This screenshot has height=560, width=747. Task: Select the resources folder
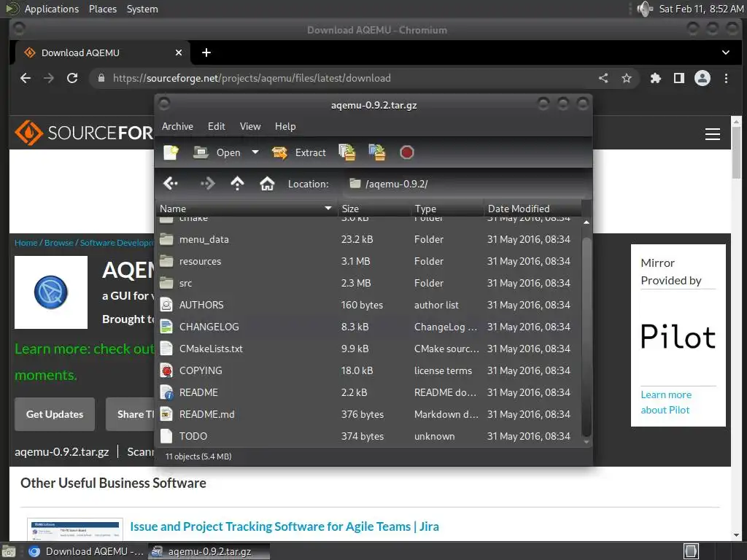[368, 262]
